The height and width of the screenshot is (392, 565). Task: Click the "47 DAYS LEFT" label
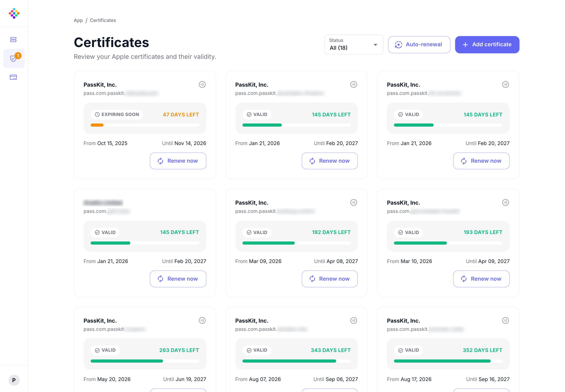click(x=181, y=115)
